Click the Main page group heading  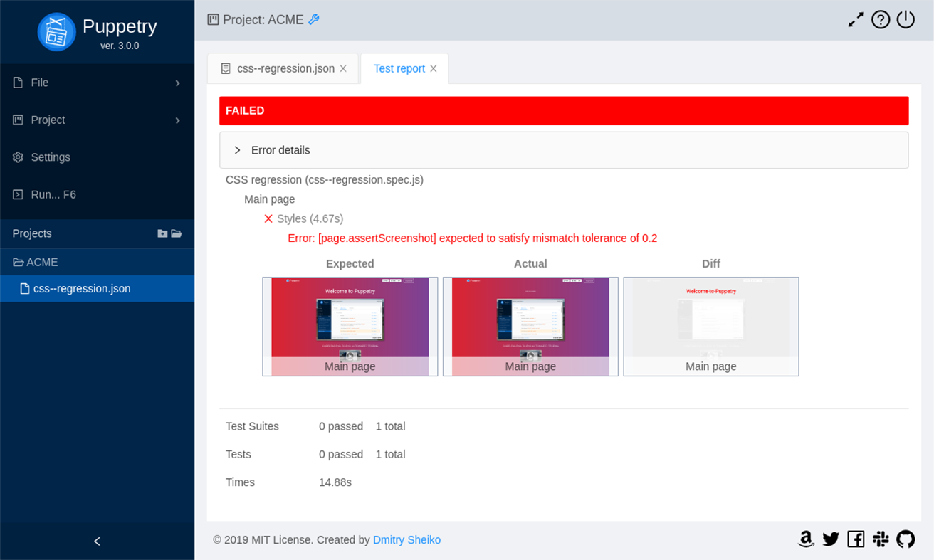click(x=270, y=199)
